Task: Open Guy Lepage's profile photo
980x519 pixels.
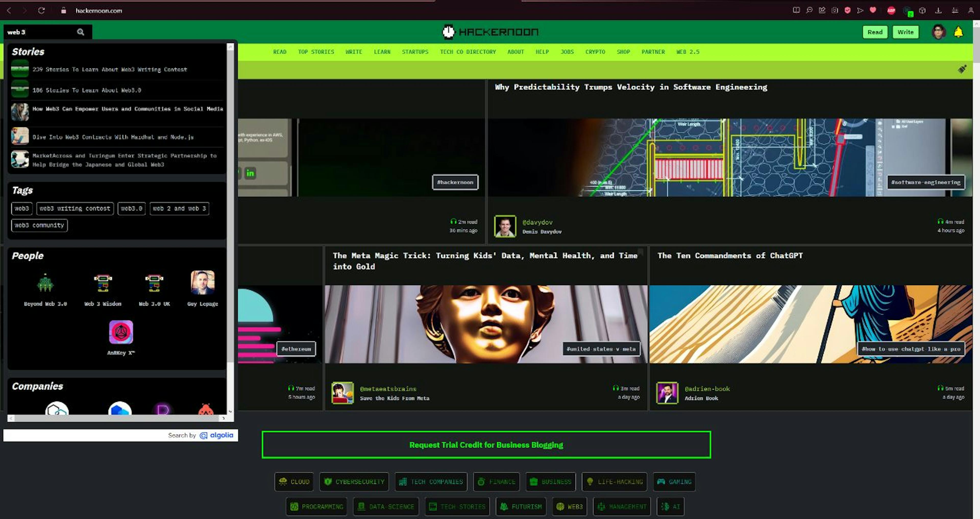Action: pos(202,283)
